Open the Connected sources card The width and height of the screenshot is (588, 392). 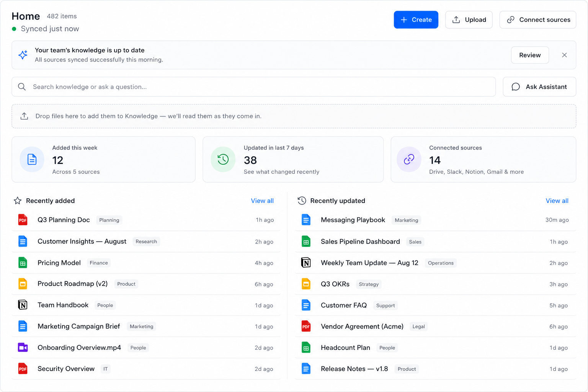[x=483, y=159]
